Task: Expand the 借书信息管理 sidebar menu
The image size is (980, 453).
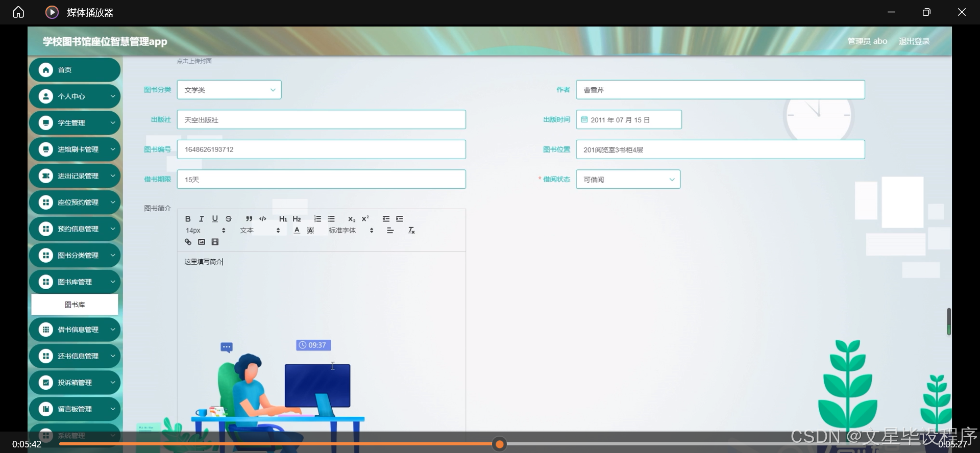Action: click(x=75, y=330)
